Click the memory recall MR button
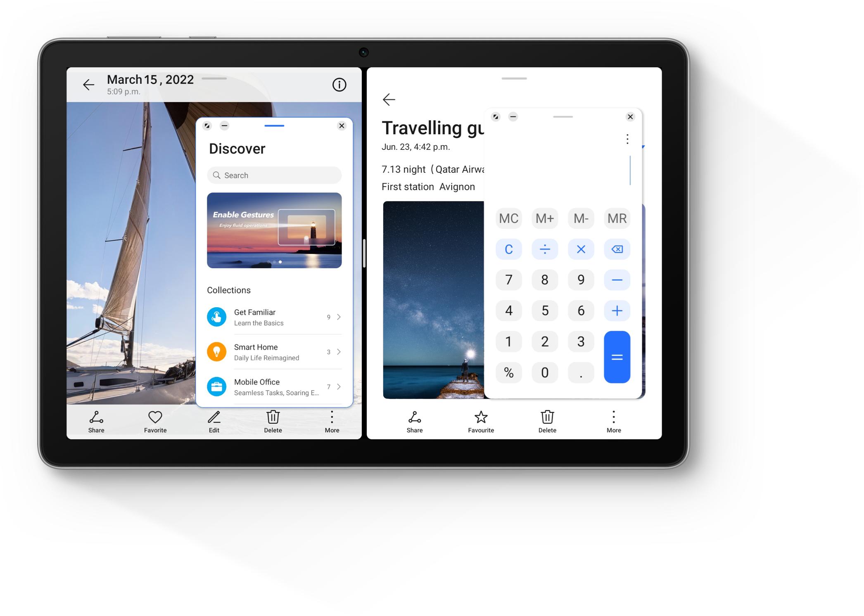 (617, 218)
